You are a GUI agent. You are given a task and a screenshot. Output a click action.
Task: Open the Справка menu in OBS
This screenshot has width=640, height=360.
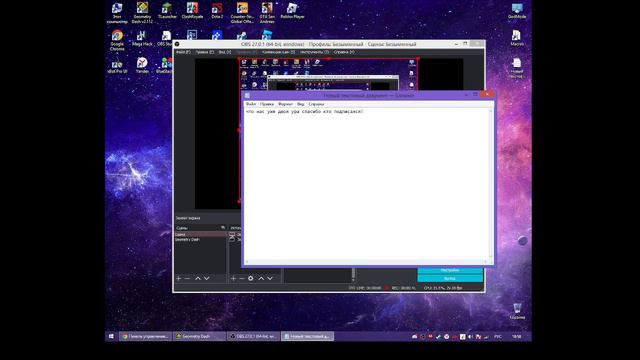(344, 52)
